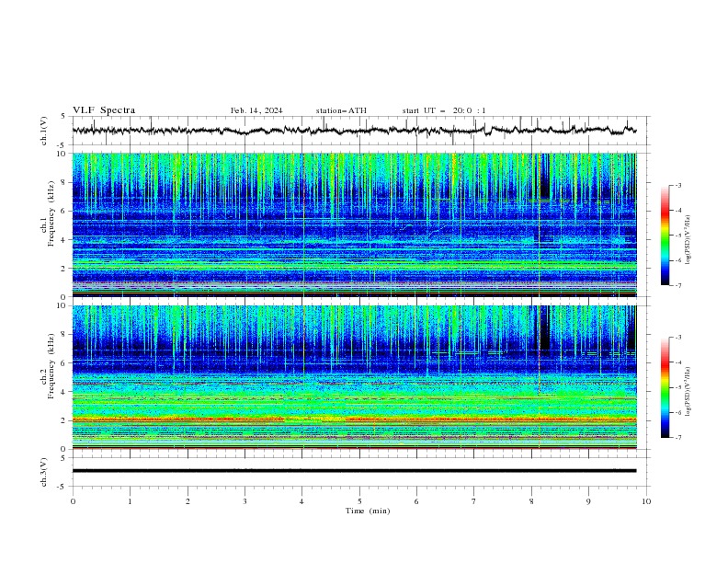Click the time axis tick label "8"
728x563 pixels.
[x=531, y=501]
